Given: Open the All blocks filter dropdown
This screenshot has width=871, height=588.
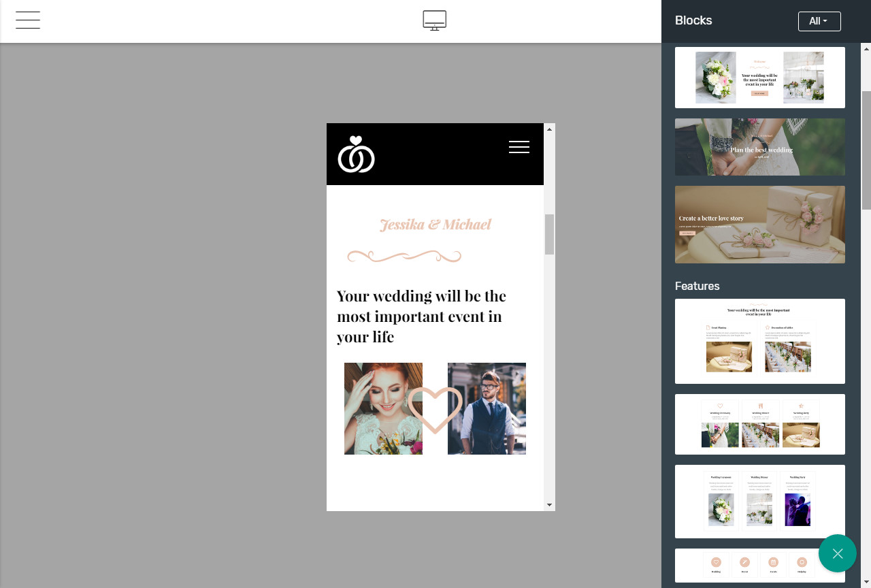Looking at the screenshot, I should pos(819,21).
